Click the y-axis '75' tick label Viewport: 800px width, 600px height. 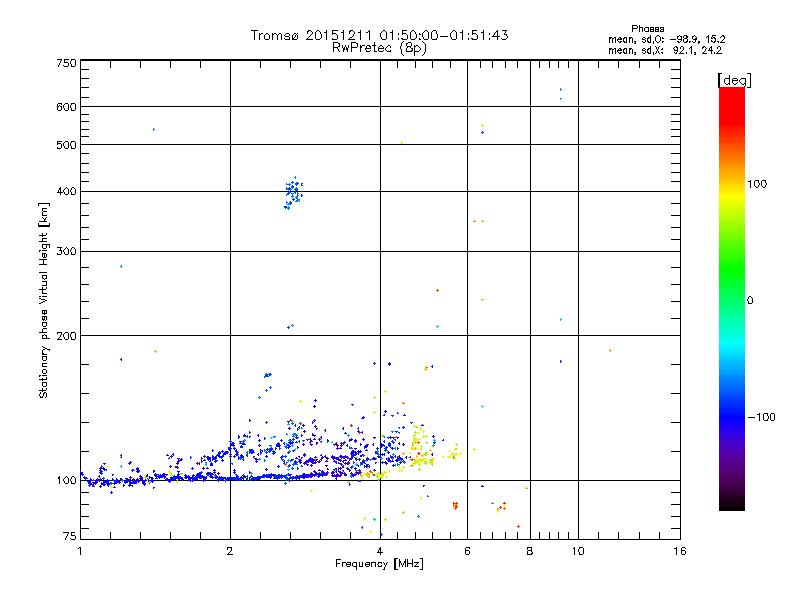click(x=69, y=536)
